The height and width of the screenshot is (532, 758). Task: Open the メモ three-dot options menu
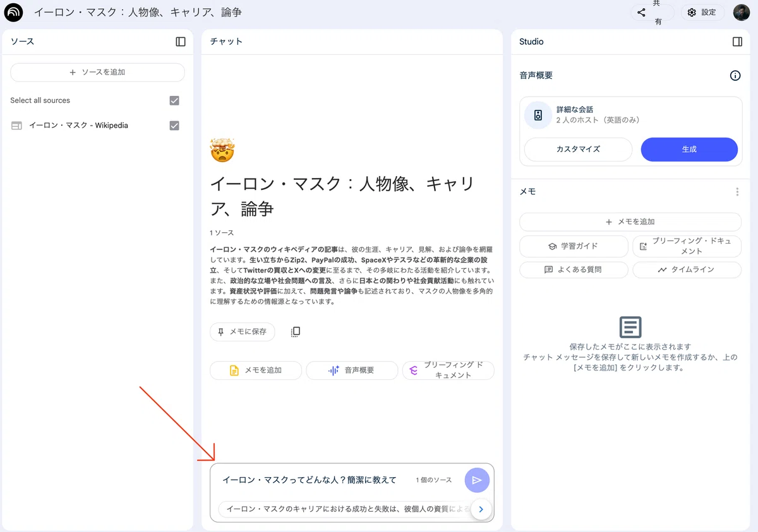point(737,192)
